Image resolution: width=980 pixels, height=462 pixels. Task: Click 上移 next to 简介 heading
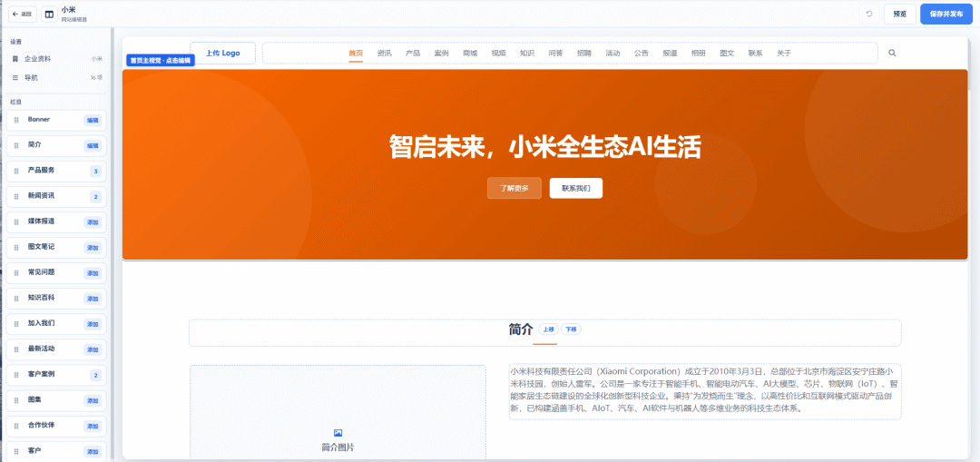[x=549, y=329]
